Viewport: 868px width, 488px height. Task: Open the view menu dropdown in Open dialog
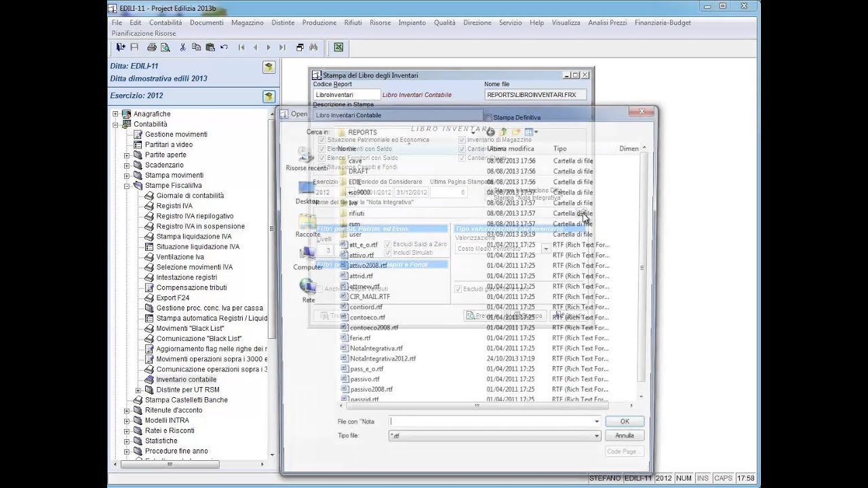click(536, 132)
